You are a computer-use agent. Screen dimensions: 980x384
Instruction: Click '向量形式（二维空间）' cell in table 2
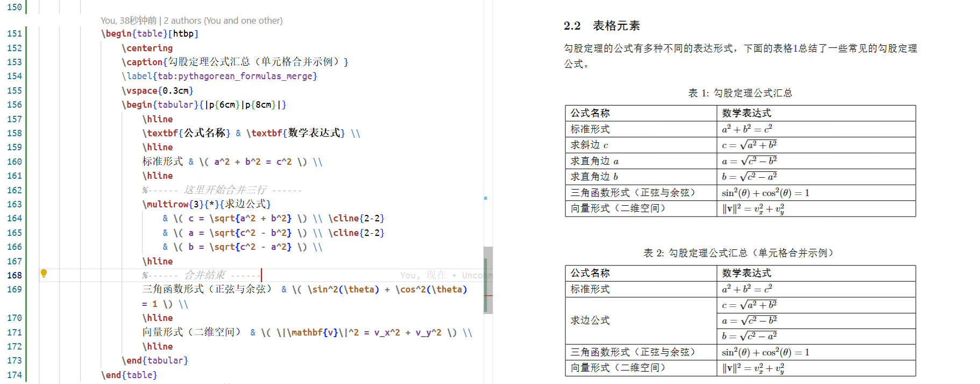[641, 368]
